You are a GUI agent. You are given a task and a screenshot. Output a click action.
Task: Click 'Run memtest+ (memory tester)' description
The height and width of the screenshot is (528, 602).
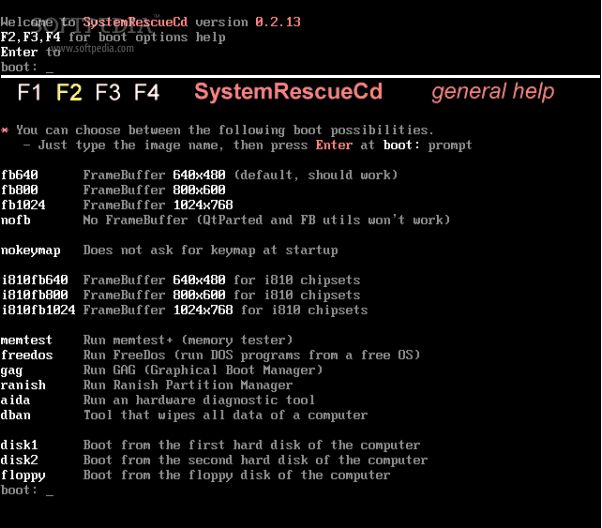tap(188, 340)
